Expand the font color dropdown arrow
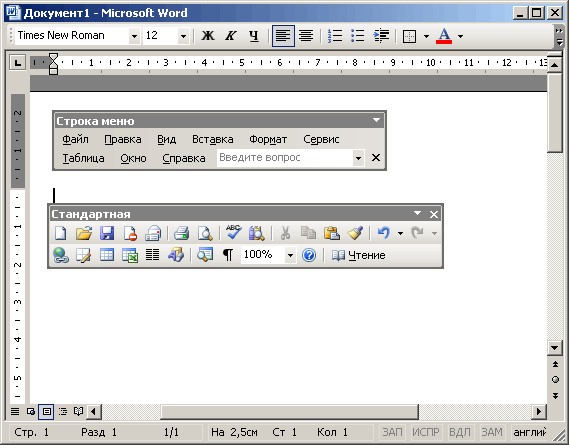Image resolution: width=569 pixels, height=445 pixels. click(x=460, y=36)
